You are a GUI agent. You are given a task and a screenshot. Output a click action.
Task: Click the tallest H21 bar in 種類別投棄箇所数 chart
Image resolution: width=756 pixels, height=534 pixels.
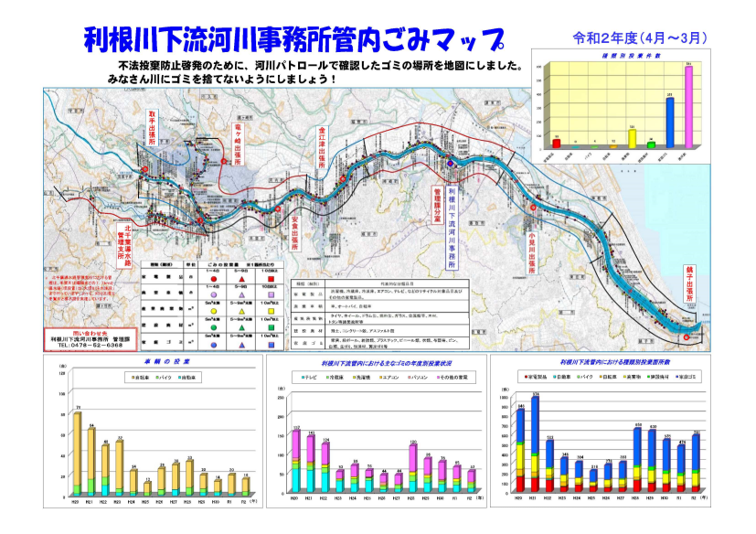534,444
